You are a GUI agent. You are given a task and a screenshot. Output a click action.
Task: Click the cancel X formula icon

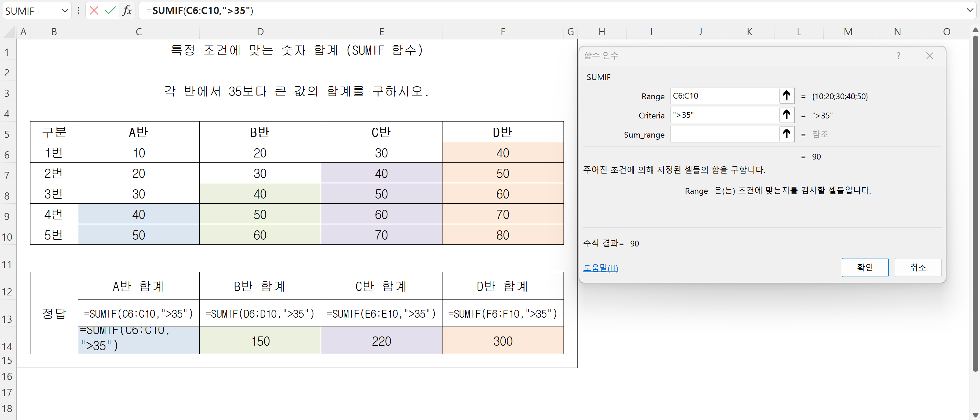coord(94,10)
